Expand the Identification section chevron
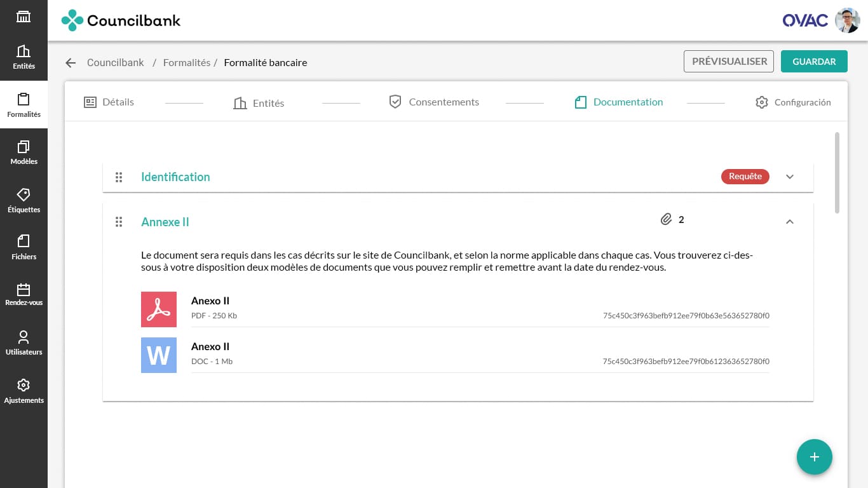The height and width of the screenshot is (488, 868). (790, 177)
